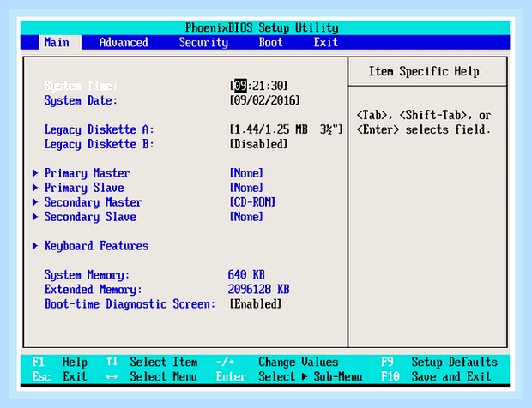Viewport: 532px width, 408px height.
Task: Click the F1 Help key hint
Action: 60,363
